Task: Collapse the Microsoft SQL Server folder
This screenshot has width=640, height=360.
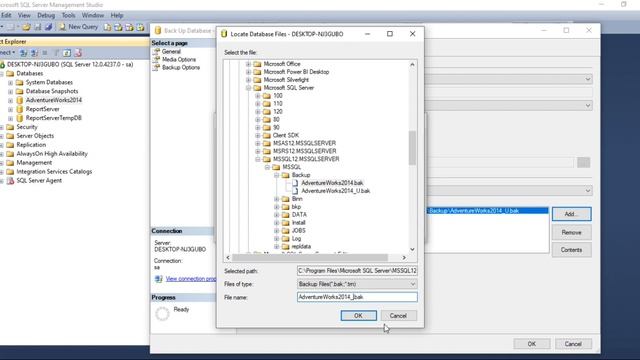Action: click(248, 88)
